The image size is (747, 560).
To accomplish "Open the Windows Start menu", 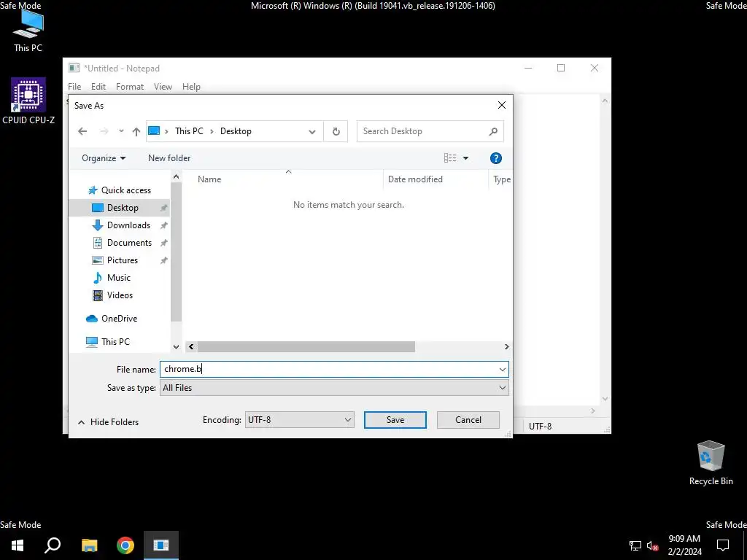I will (x=18, y=545).
